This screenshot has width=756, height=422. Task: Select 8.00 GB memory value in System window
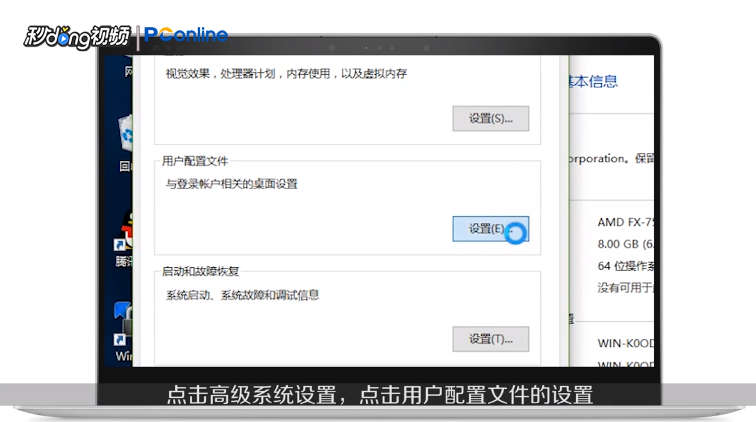[x=625, y=244]
